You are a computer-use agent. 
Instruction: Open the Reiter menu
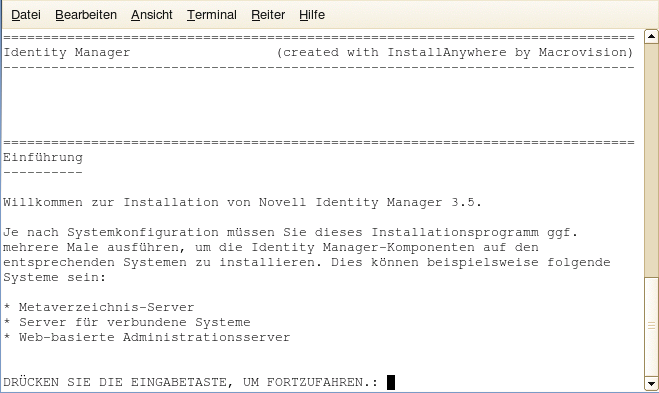tap(268, 15)
